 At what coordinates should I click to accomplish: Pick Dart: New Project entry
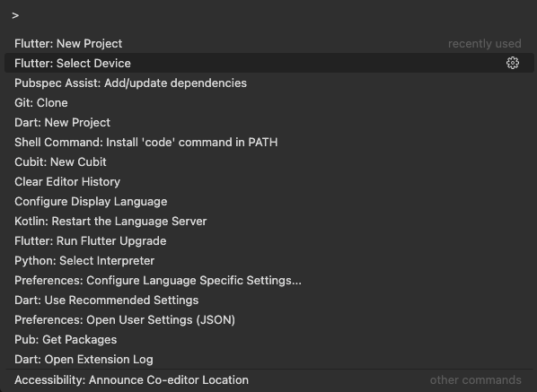point(269,123)
